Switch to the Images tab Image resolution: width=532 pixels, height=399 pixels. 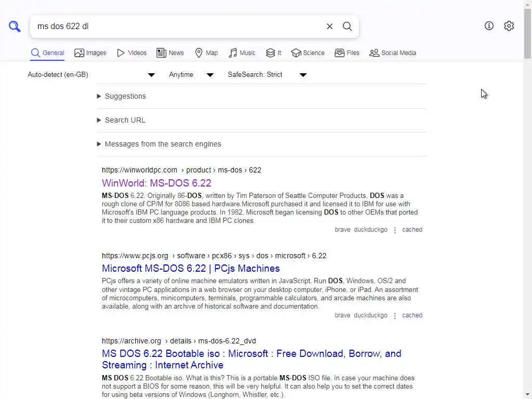coord(90,53)
